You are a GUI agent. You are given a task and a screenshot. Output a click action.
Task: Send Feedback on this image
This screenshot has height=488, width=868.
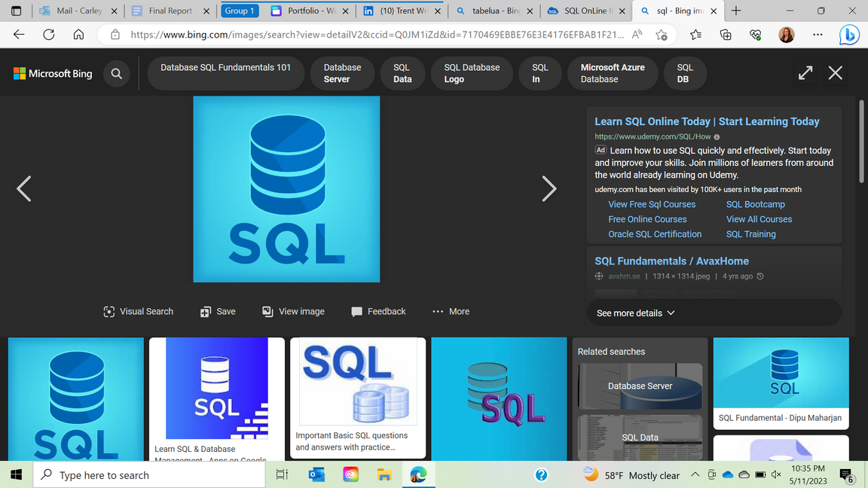click(x=379, y=312)
